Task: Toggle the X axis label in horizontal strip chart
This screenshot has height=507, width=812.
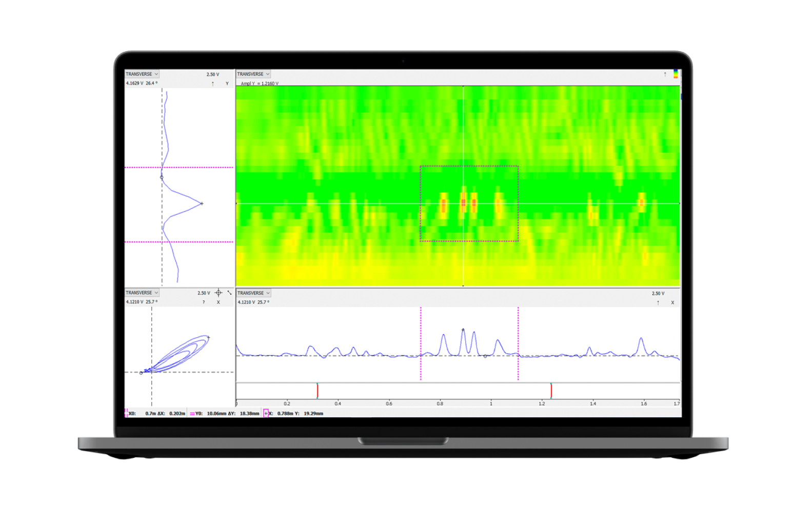Action: 672,302
